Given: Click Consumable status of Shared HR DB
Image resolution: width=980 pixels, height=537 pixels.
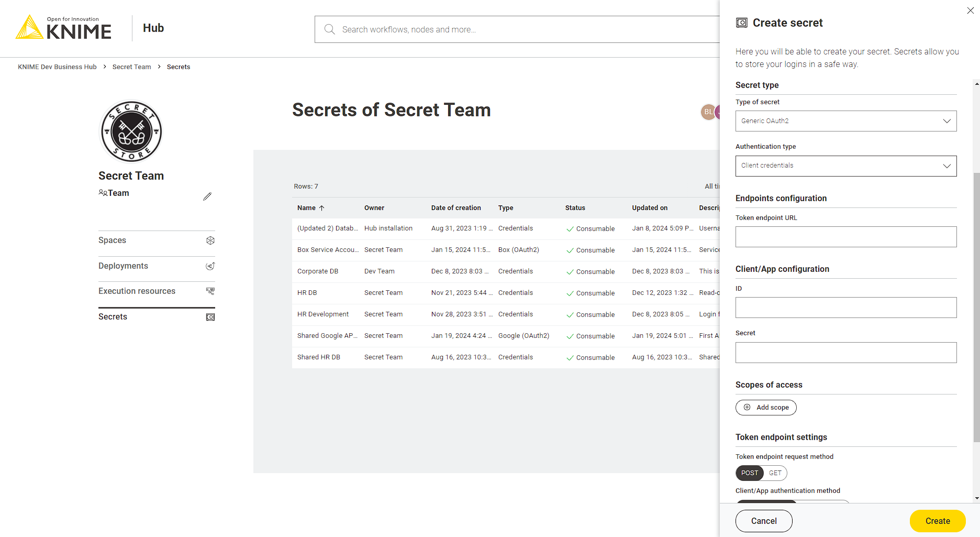Looking at the screenshot, I should [591, 358].
